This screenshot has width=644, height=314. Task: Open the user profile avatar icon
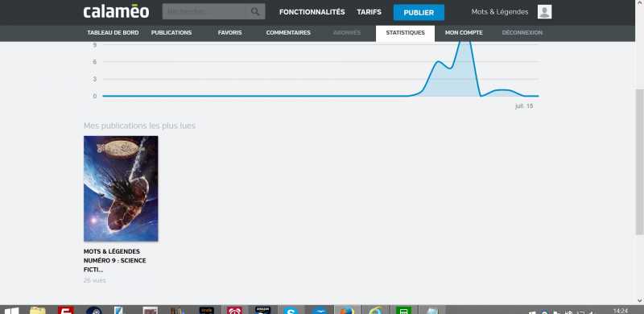[x=545, y=12]
